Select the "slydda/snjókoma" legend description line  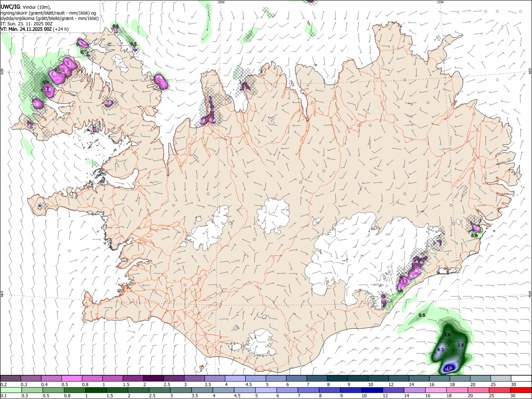[49, 18]
